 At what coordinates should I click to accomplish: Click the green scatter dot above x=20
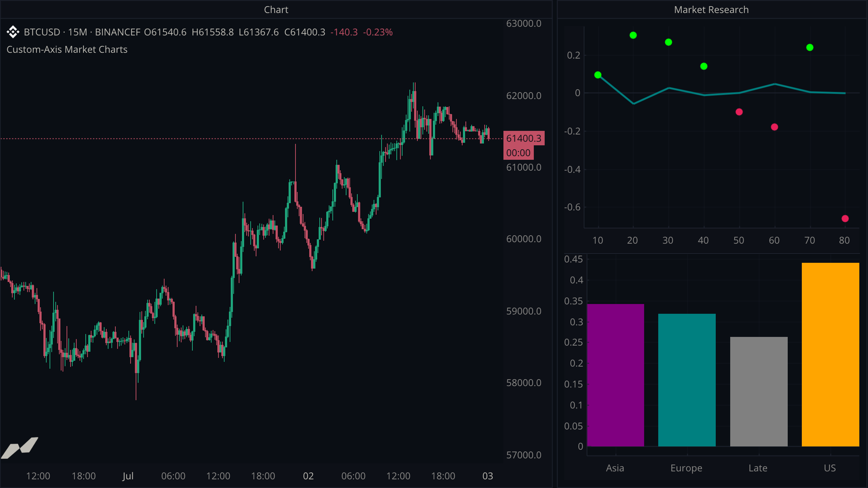tap(633, 35)
